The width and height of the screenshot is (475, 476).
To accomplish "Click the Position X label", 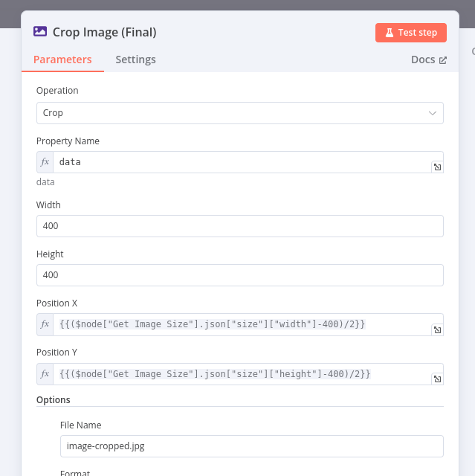I will pos(56,303).
